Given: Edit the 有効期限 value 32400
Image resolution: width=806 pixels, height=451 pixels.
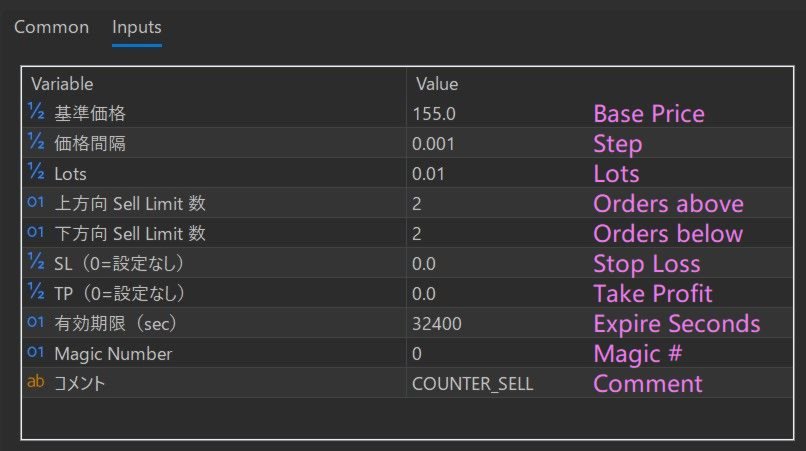Looking at the screenshot, I should click(x=437, y=324).
